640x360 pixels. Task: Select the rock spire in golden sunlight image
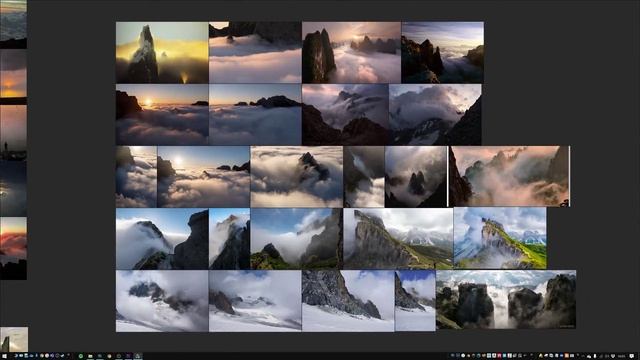click(x=162, y=53)
